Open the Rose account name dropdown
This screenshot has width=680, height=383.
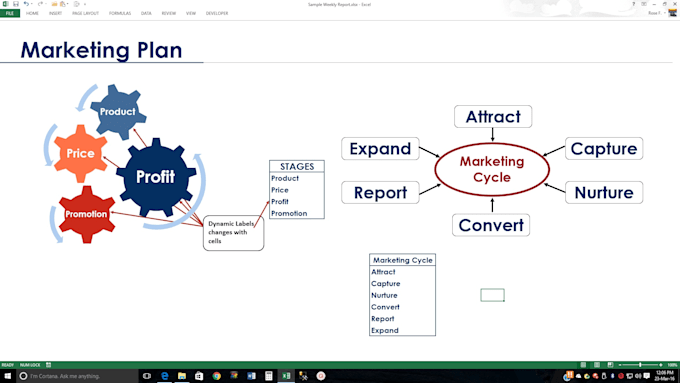(x=656, y=13)
